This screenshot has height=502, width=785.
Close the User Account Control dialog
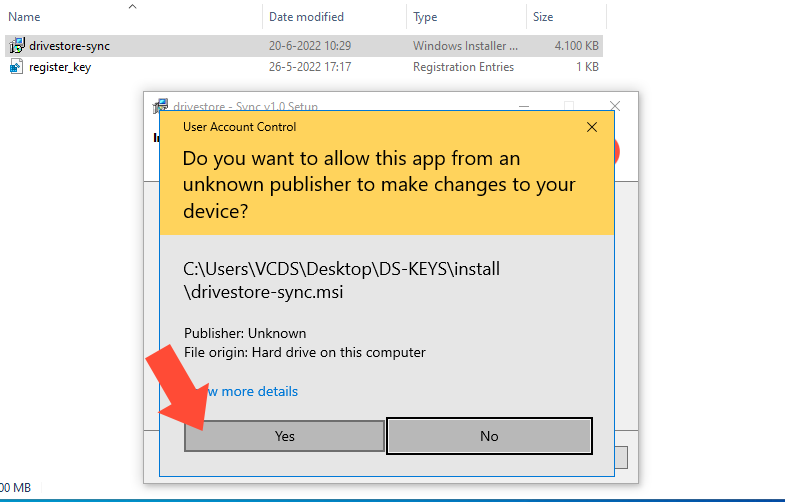[x=592, y=127]
